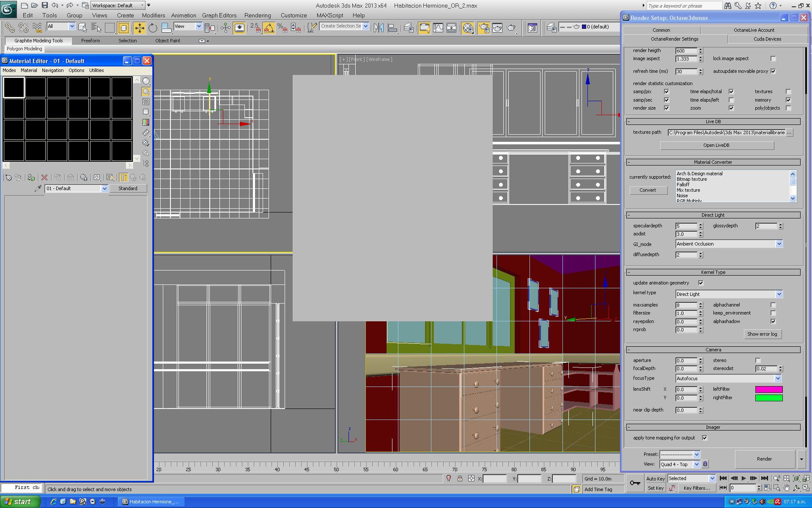This screenshot has height=508, width=812.
Task: Toggle the alphachannel checkbox
Action: coord(773,305)
